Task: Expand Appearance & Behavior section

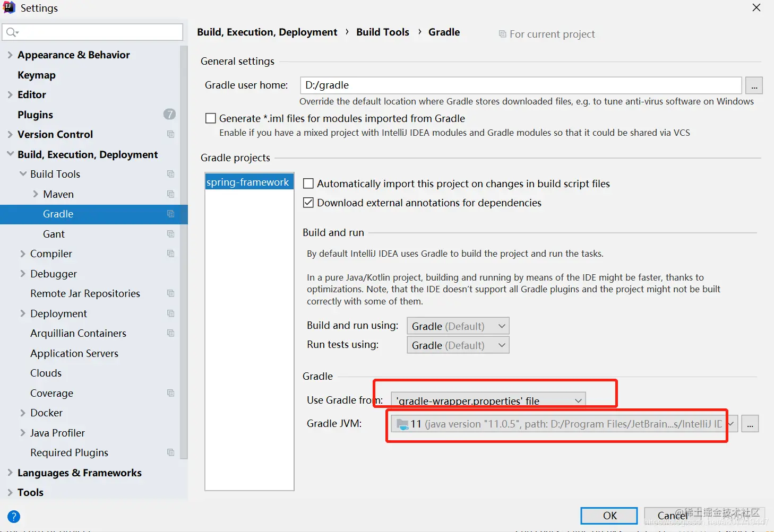Action: [10, 55]
